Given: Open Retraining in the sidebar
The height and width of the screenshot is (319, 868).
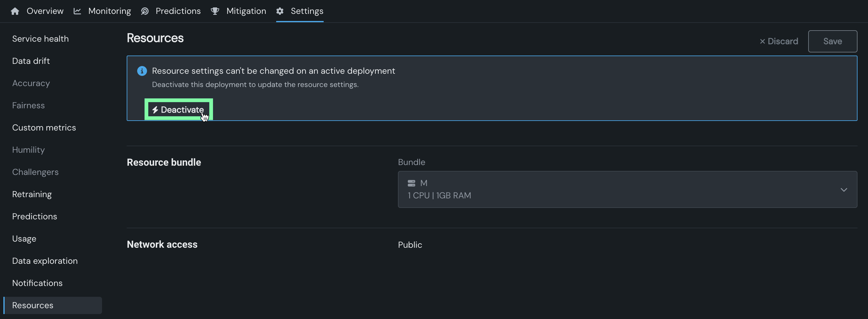Looking at the screenshot, I should (x=32, y=194).
